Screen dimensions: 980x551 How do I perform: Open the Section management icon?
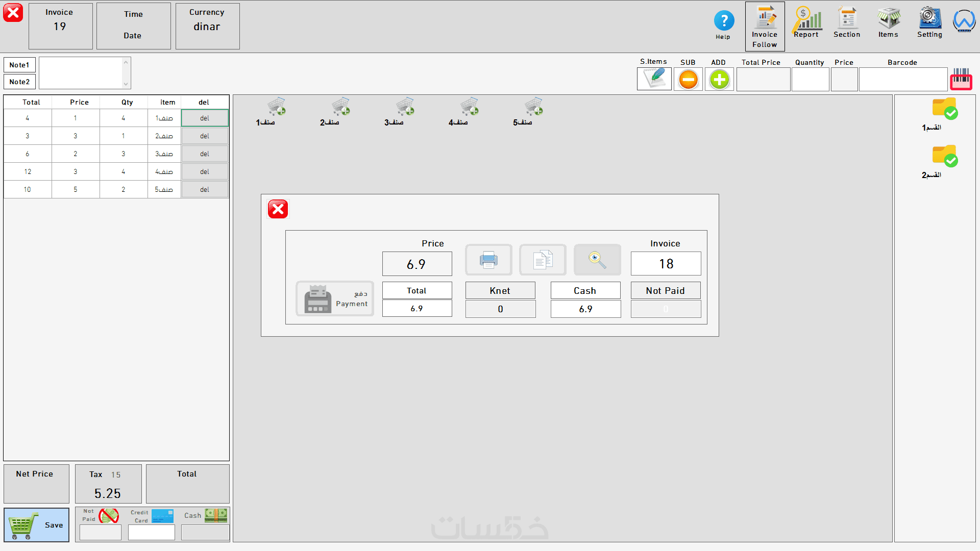[x=847, y=23]
